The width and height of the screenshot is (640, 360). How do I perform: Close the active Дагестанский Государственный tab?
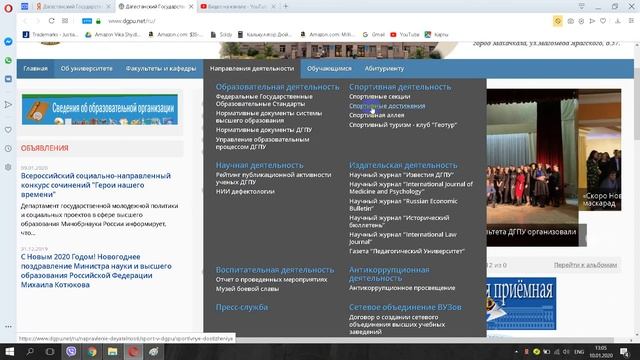point(191,7)
